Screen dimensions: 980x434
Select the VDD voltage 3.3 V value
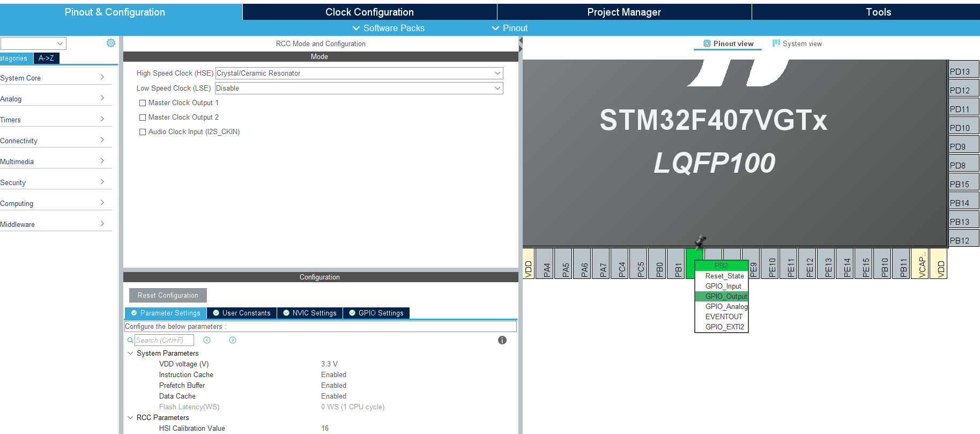pyautogui.click(x=329, y=364)
